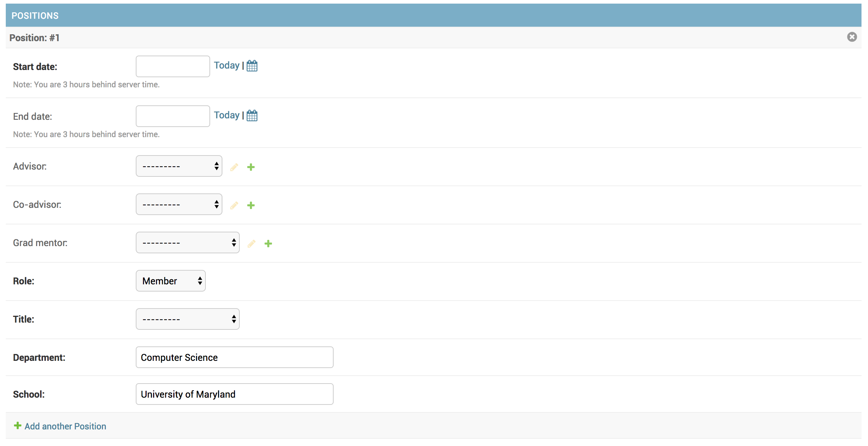Click Today link next to Start date
The image size is (868, 446).
coord(226,65)
